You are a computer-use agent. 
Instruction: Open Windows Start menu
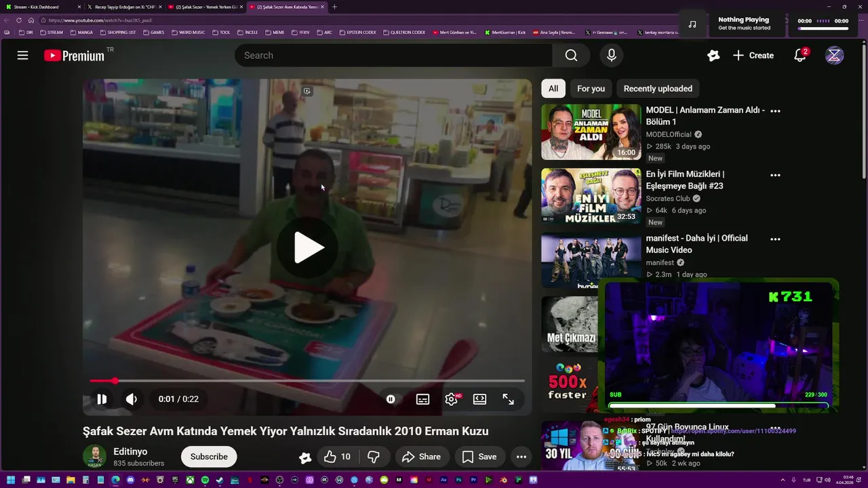tap(11, 480)
